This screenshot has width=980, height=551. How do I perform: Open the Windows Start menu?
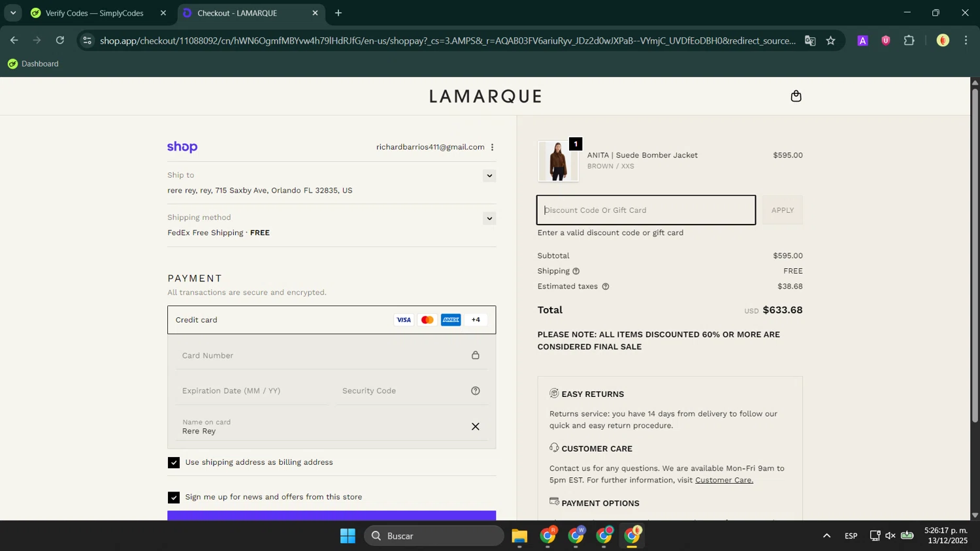348,536
